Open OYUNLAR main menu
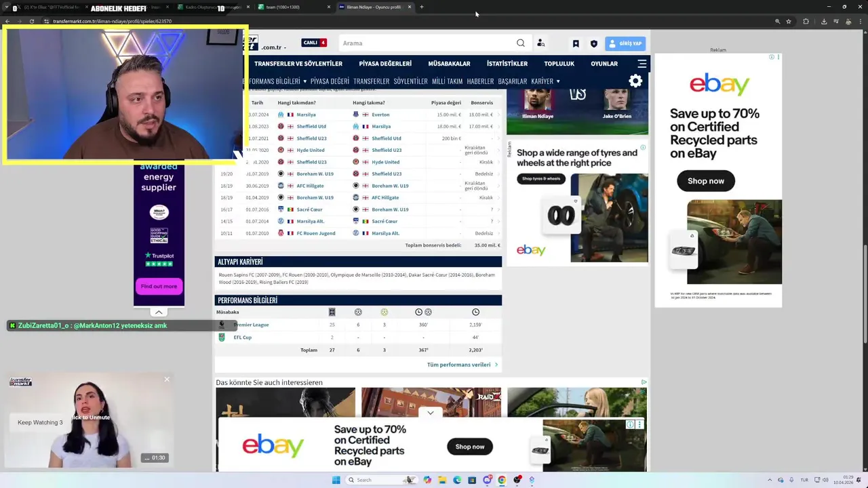The height and width of the screenshot is (488, 868). tap(604, 64)
